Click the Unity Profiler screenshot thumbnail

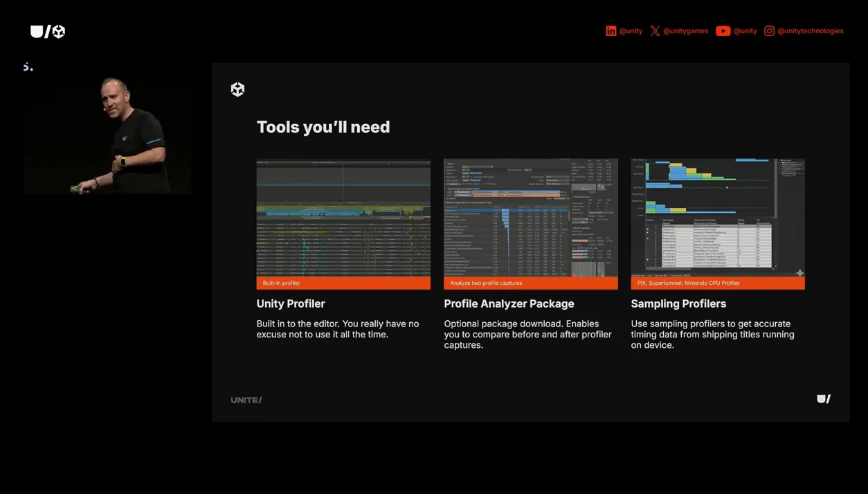tap(343, 218)
